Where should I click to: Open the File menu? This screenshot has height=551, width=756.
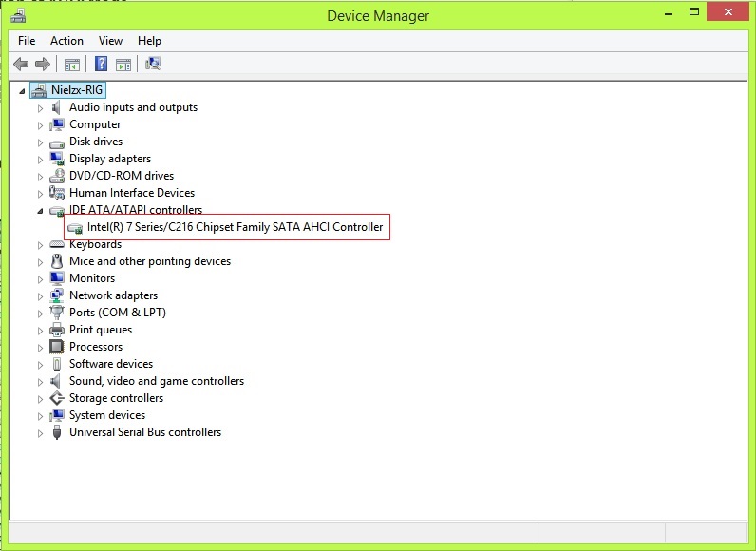pos(27,41)
